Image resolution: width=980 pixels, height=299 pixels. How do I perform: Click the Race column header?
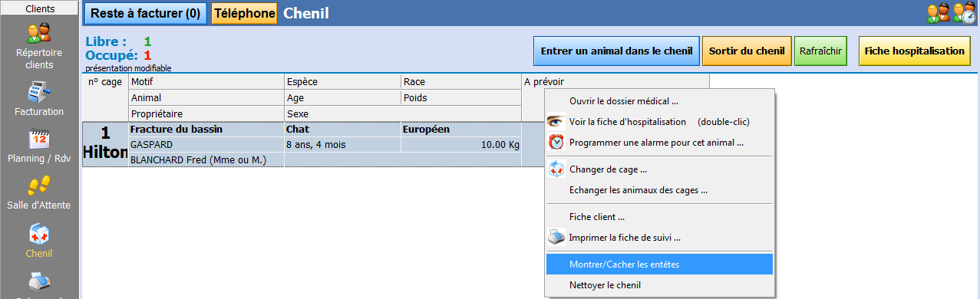[x=461, y=82]
